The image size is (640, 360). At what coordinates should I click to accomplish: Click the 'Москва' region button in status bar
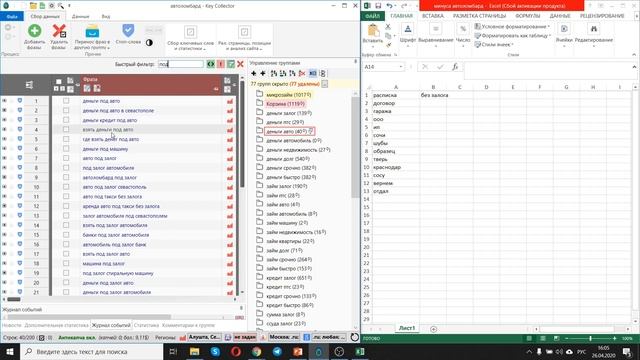coord(284,337)
